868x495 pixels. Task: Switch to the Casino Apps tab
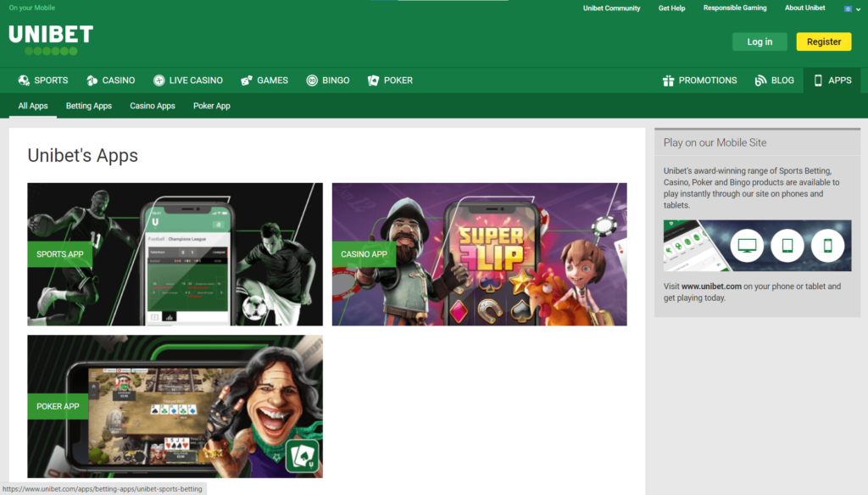(x=153, y=106)
